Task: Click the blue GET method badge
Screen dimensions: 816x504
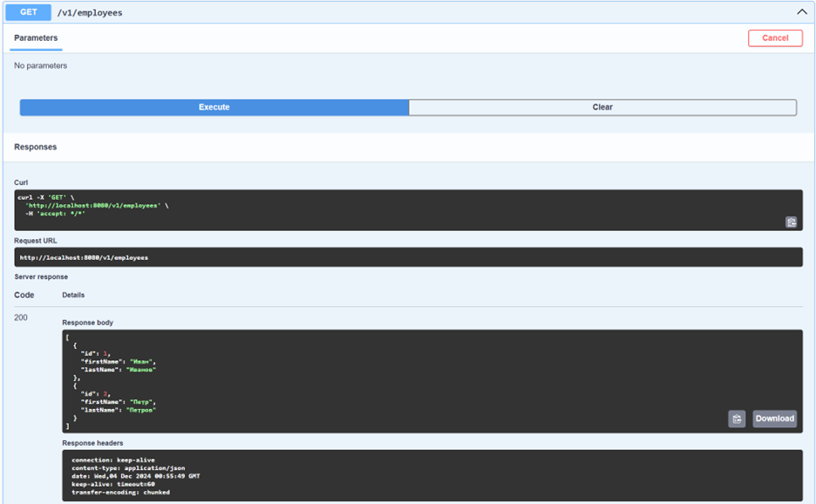Action: point(29,12)
